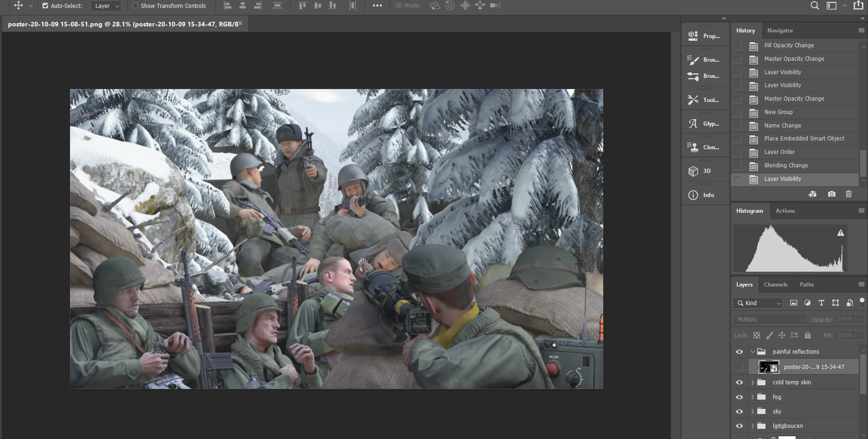Hide the lgitgboucen group

point(740,426)
